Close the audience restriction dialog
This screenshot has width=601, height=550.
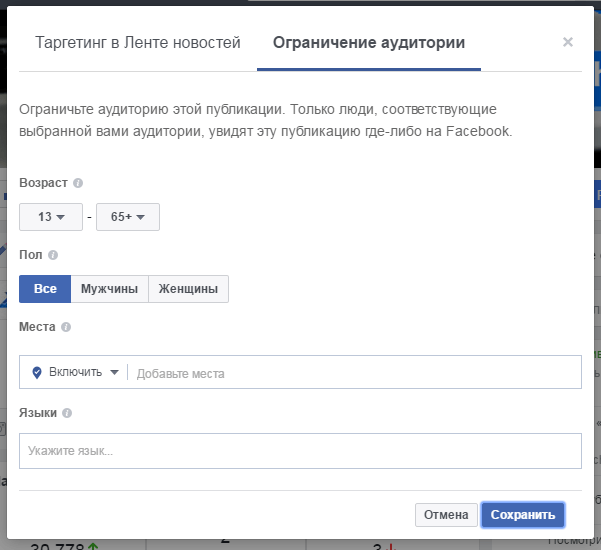(568, 42)
